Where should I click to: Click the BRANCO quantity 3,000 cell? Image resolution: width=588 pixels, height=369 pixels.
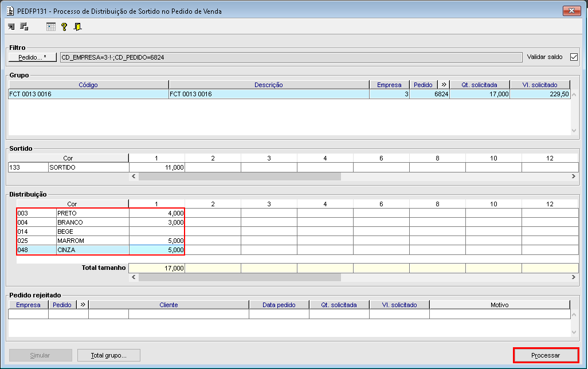click(157, 222)
